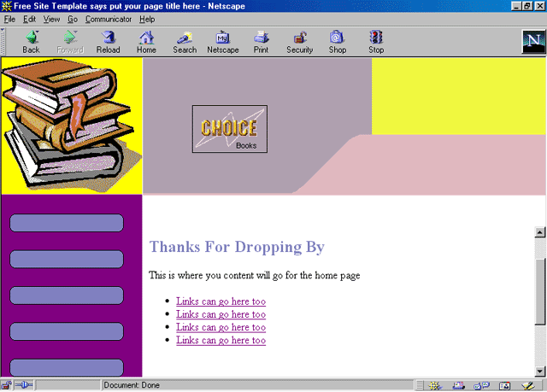The image size is (547, 392).
Task: Print the current page
Action: (x=261, y=42)
